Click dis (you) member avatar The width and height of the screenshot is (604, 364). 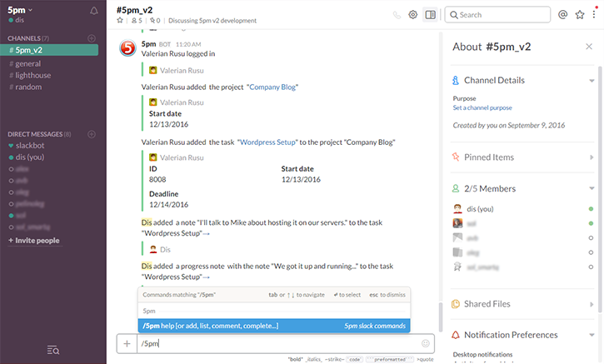pyautogui.click(x=457, y=209)
